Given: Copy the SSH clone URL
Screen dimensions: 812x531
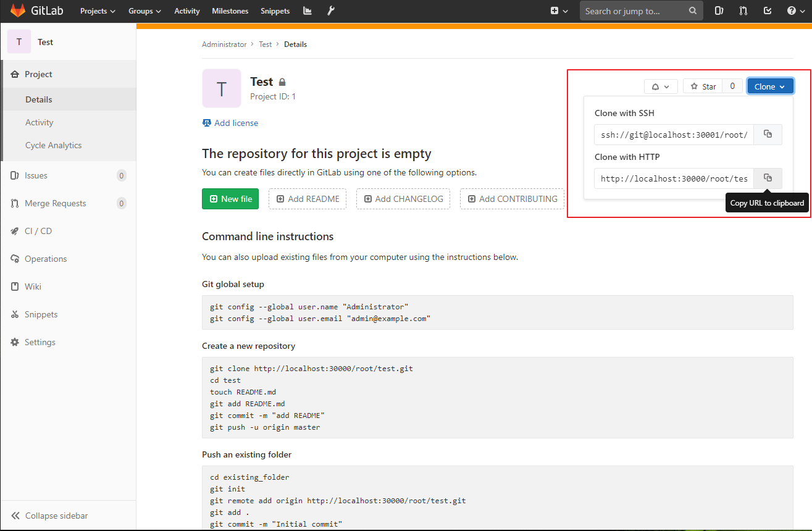Looking at the screenshot, I should pyautogui.click(x=768, y=134).
